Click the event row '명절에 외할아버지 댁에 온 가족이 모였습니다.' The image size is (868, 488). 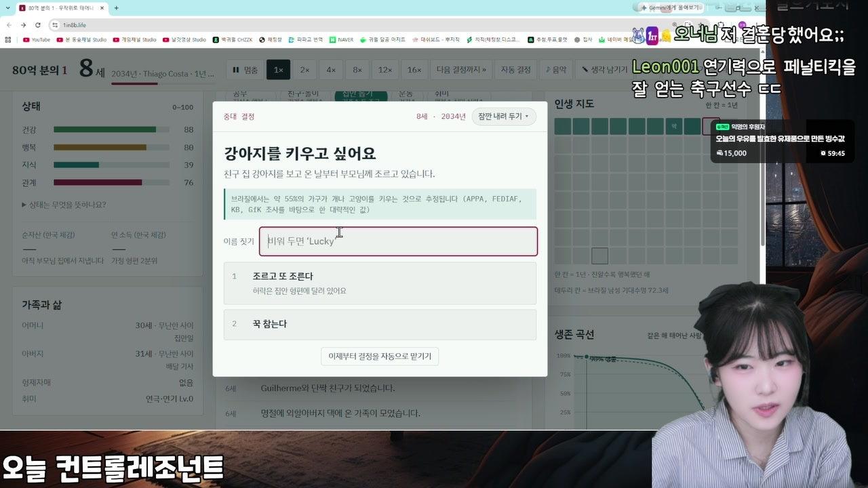[x=340, y=413]
